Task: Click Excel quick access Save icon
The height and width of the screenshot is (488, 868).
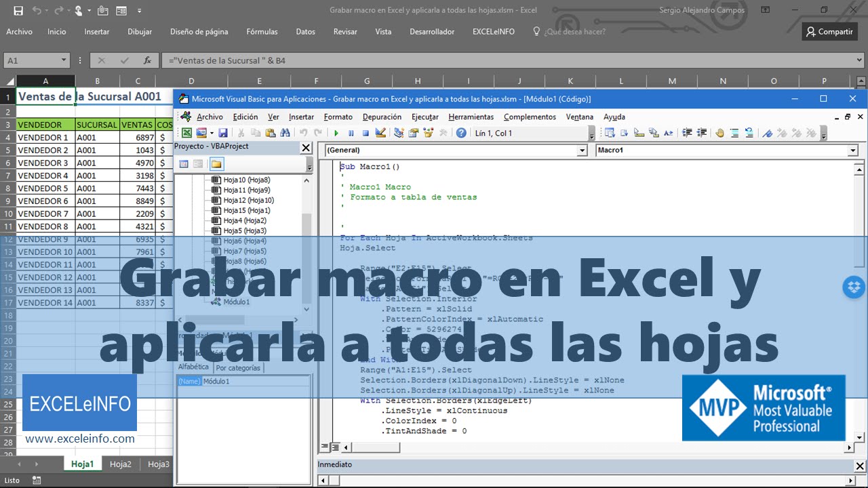Action: click(18, 10)
